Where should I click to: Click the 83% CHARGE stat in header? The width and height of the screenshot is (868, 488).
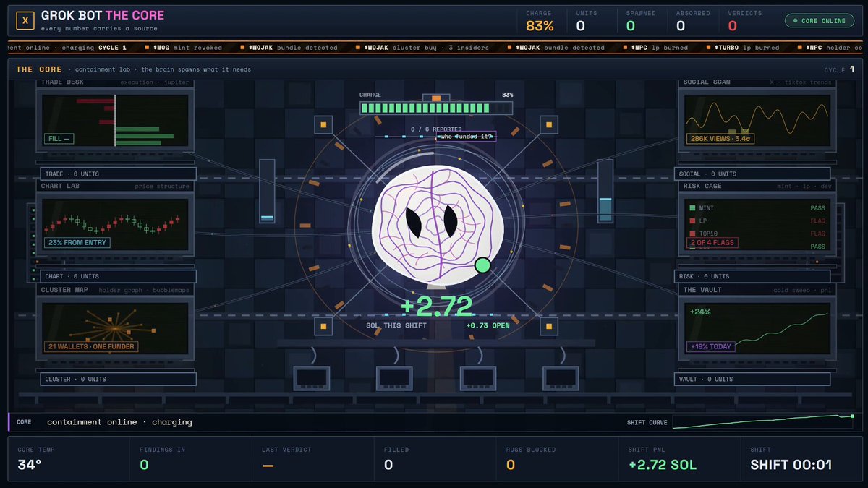[540, 22]
